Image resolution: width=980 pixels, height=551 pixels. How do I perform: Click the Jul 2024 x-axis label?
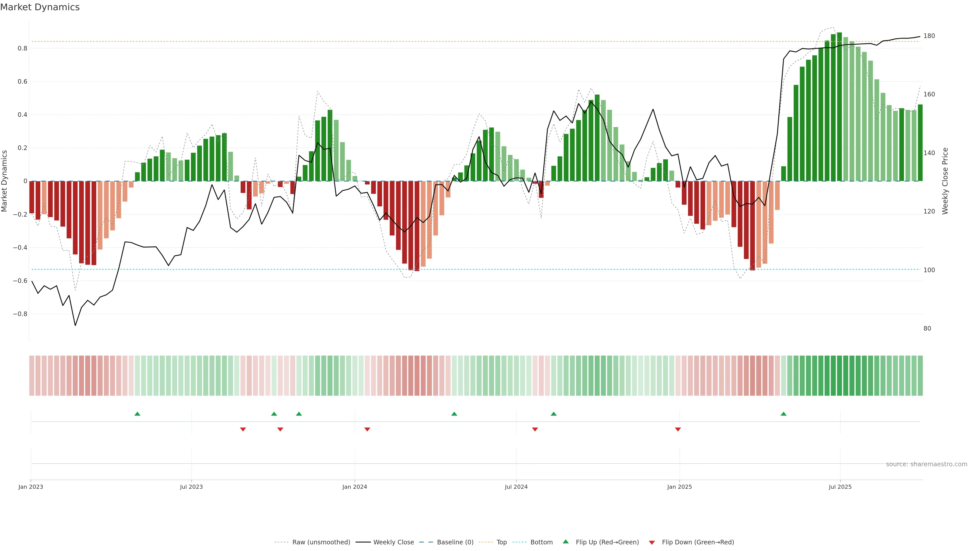(x=516, y=487)
